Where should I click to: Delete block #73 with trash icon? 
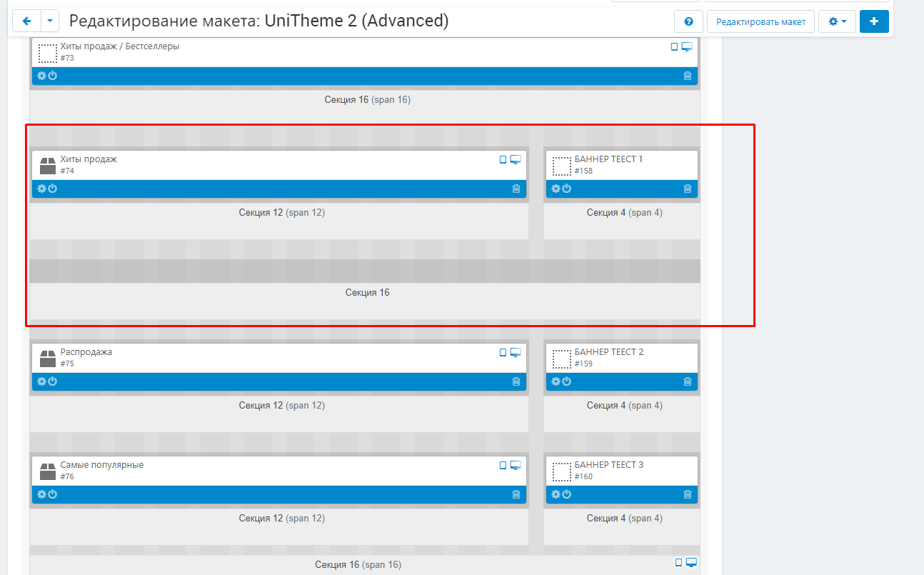[688, 76]
